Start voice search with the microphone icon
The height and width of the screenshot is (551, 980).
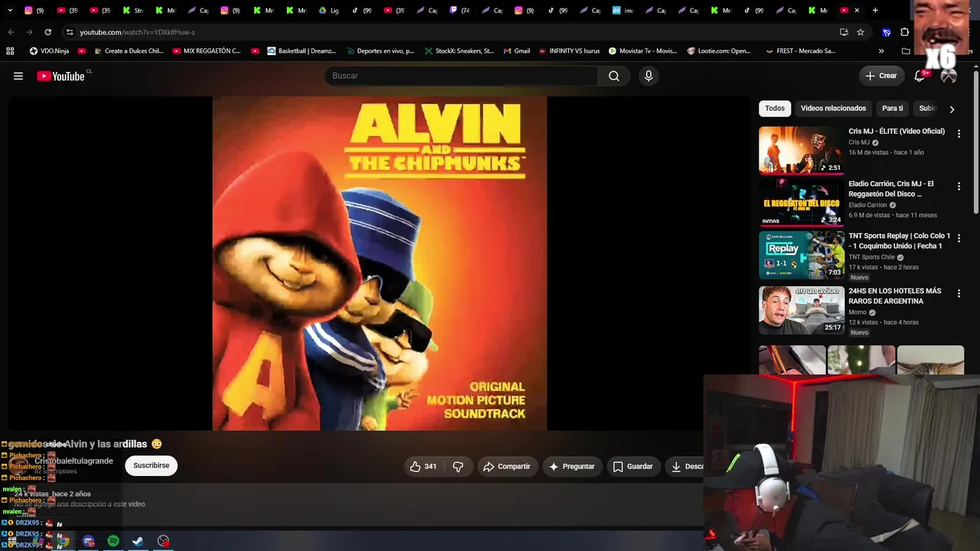pyautogui.click(x=648, y=76)
